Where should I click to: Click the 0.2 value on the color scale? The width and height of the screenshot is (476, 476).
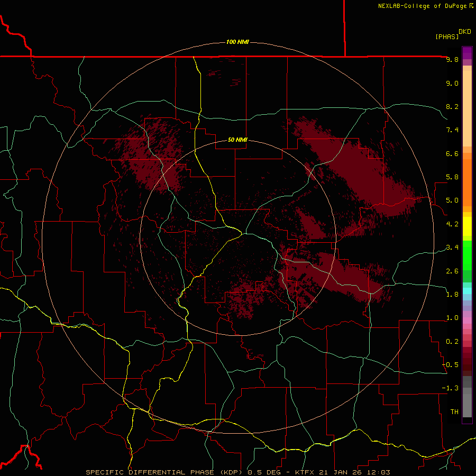pos(452,342)
